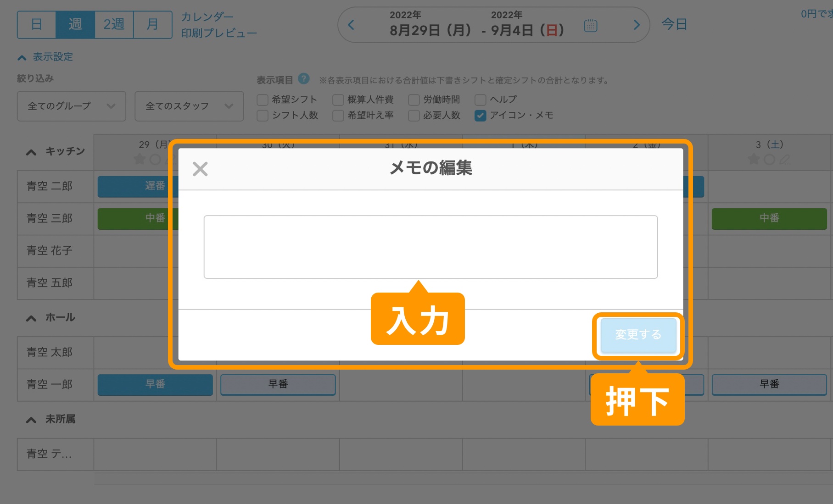Collapse the キッチン group section
Image resolution: width=833 pixels, height=504 pixels.
click(x=31, y=152)
